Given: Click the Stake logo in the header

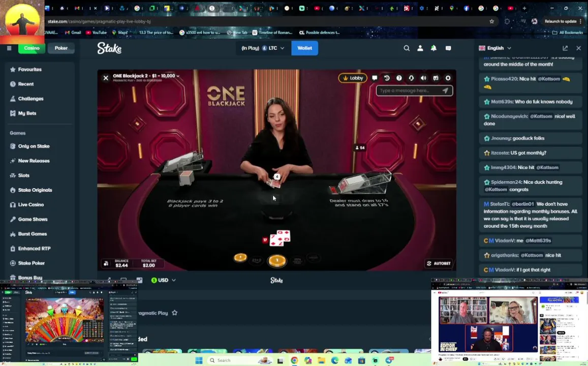Looking at the screenshot, I should 109,48.
